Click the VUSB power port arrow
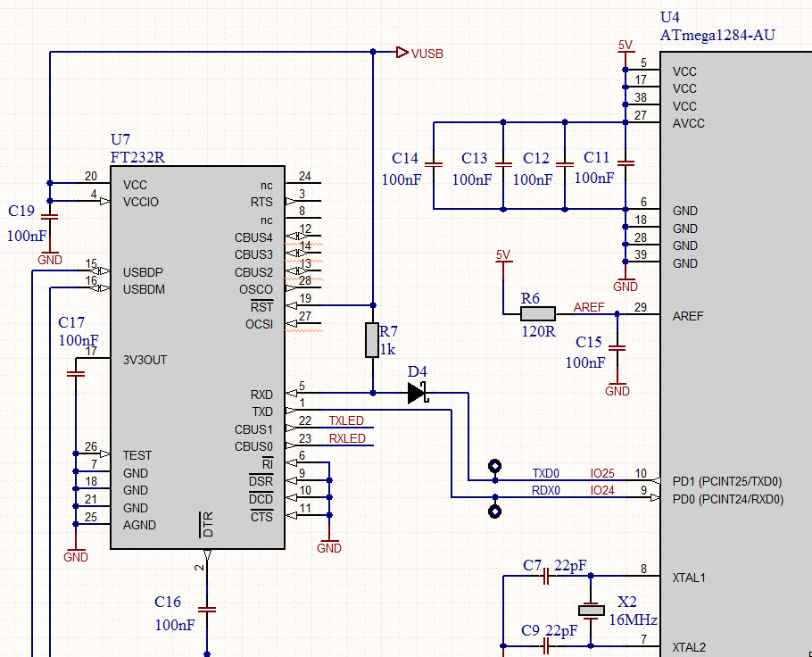This screenshot has height=657, width=812. point(402,53)
